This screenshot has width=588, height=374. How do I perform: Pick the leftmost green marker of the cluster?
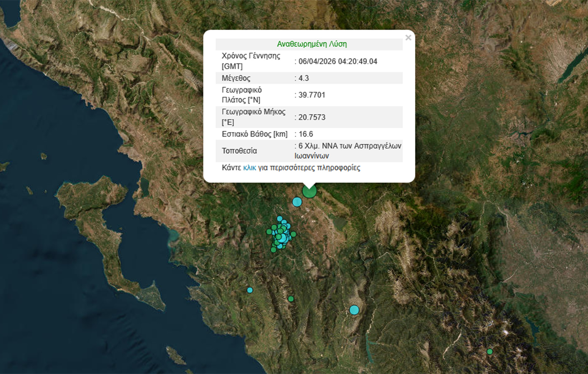coord(269,232)
